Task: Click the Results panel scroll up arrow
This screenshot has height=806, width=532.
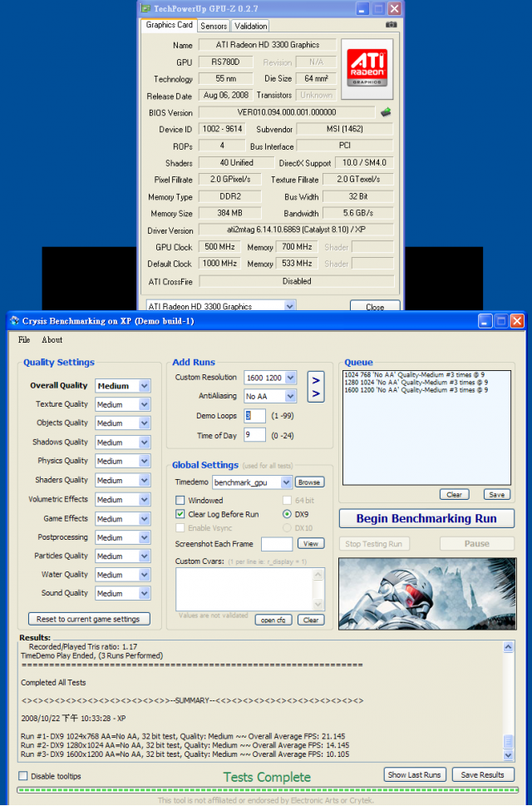Action: point(508,646)
